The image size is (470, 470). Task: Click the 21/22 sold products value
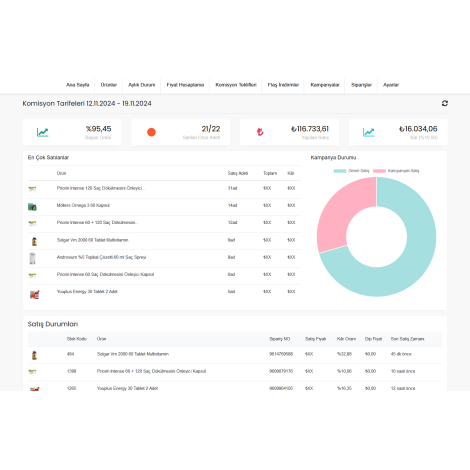[211, 129]
